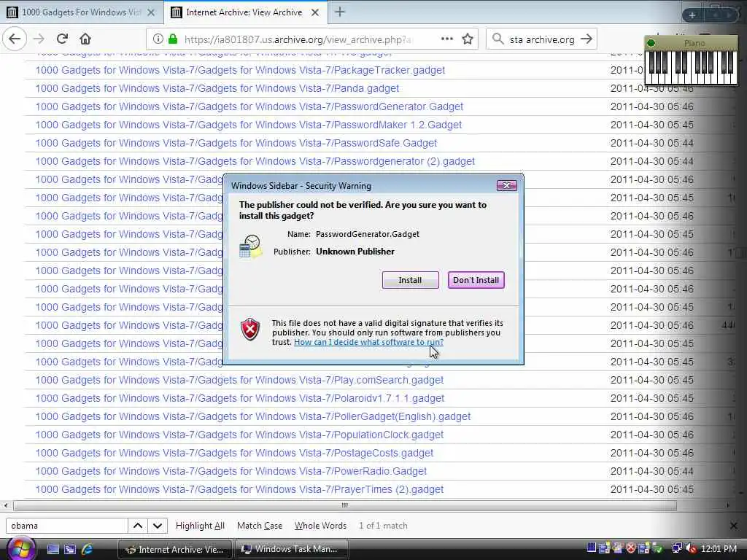Screen dimensions: 747x560
Task: Click the gadget calculator clock icon
Action: (x=251, y=246)
